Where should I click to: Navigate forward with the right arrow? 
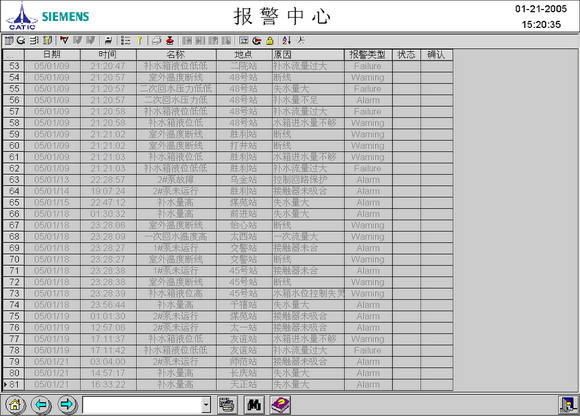(67, 404)
